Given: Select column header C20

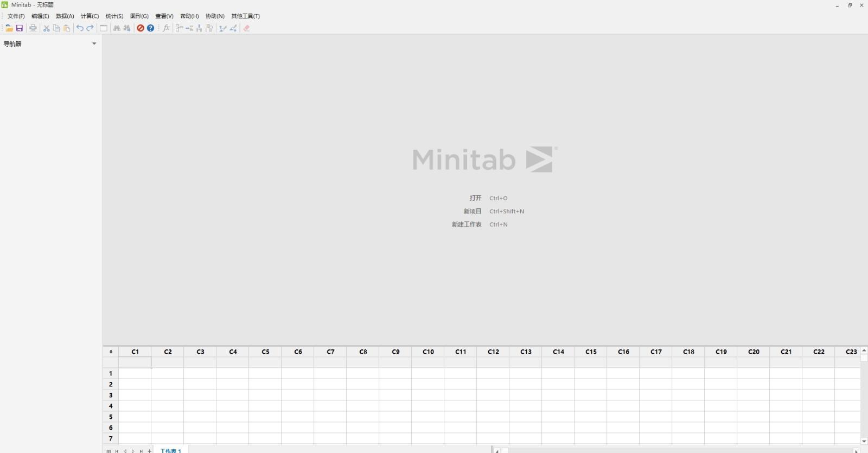Looking at the screenshot, I should 754,352.
